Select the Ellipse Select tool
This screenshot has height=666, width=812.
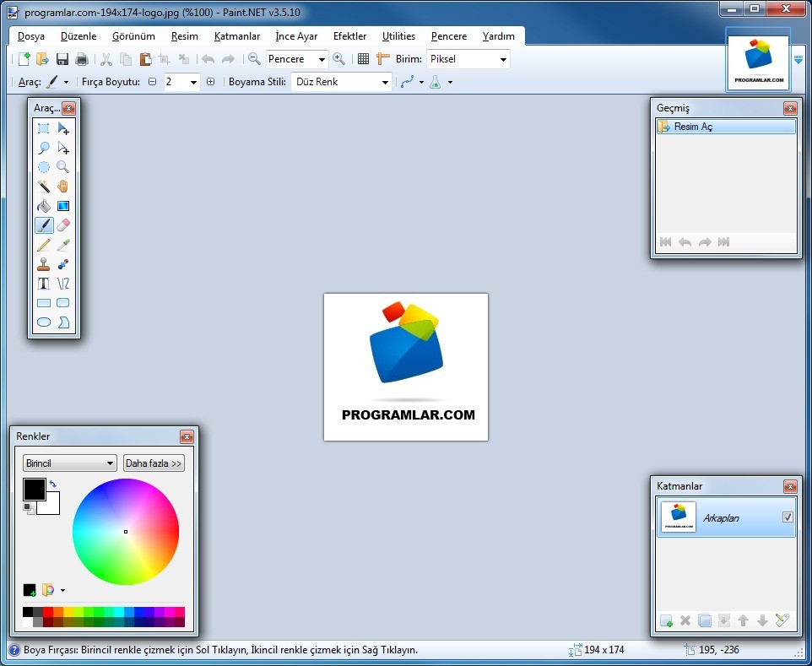click(44, 167)
